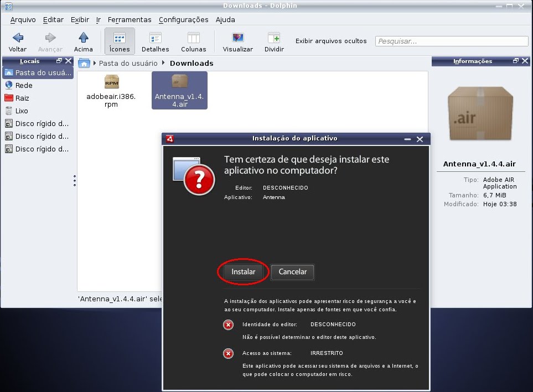Click the Dolphin window menu icon in titlebar
The height and width of the screenshot is (392, 533).
[x=8, y=6]
